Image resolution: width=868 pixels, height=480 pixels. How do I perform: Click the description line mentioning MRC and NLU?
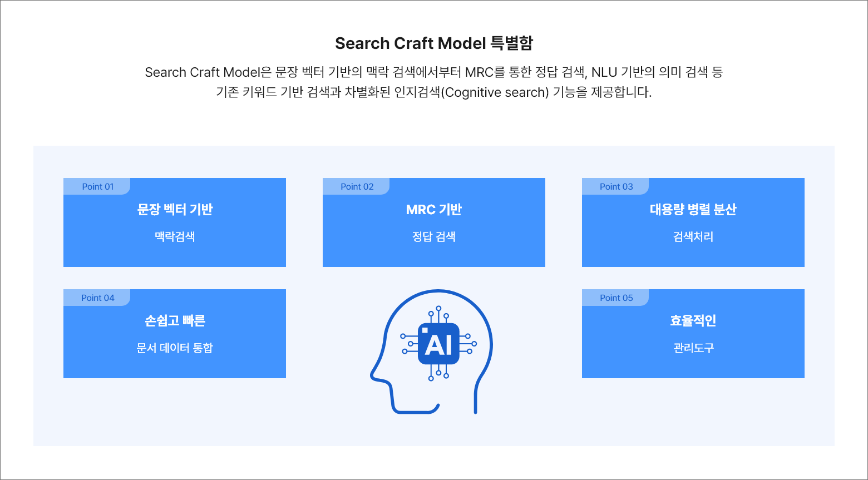(434, 72)
